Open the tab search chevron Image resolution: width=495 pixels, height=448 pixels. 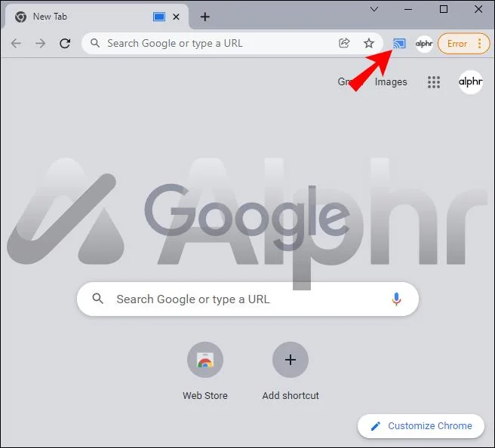coord(374,10)
